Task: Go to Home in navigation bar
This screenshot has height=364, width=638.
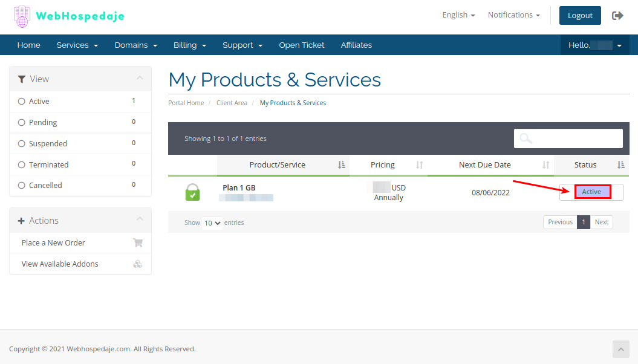Action: (29, 45)
